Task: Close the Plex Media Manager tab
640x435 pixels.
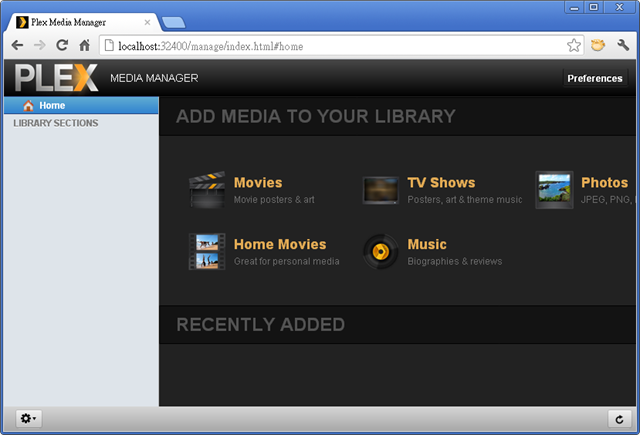Action: point(147,22)
